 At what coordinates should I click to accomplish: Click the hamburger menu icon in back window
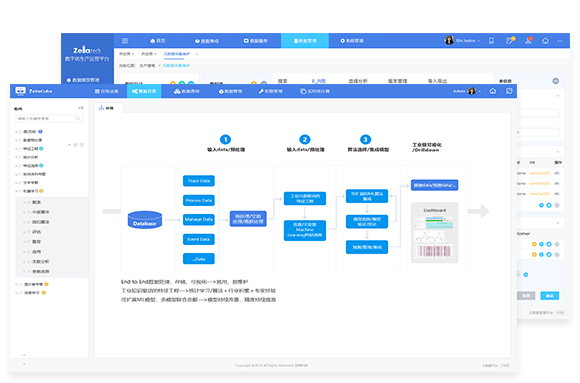pos(125,41)
